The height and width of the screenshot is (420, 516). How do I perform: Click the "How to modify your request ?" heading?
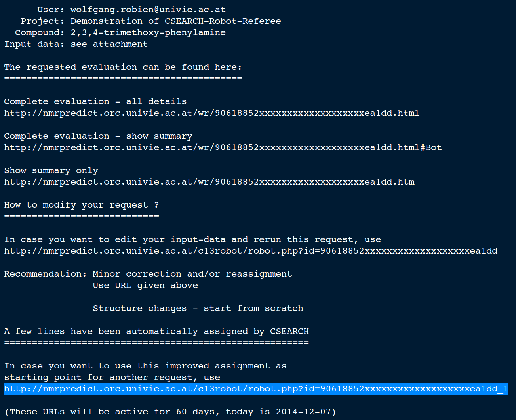pyautogui.click(x=81, y=205)
